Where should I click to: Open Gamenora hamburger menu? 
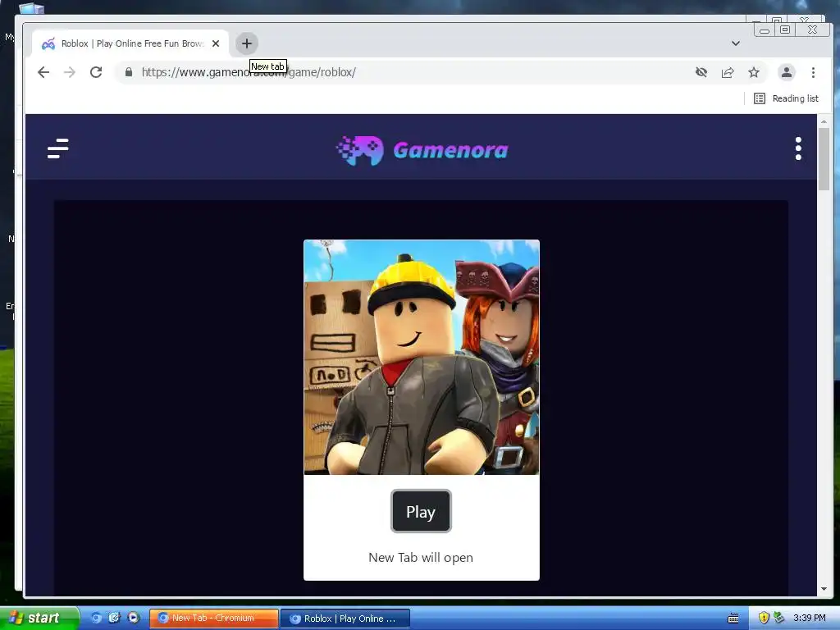tap(58, 148)
